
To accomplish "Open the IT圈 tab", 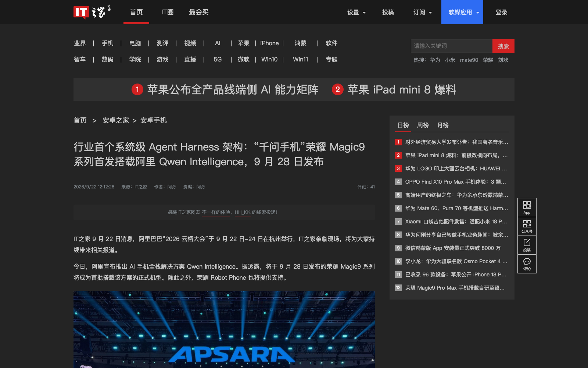I will click(x=168, y=12).
